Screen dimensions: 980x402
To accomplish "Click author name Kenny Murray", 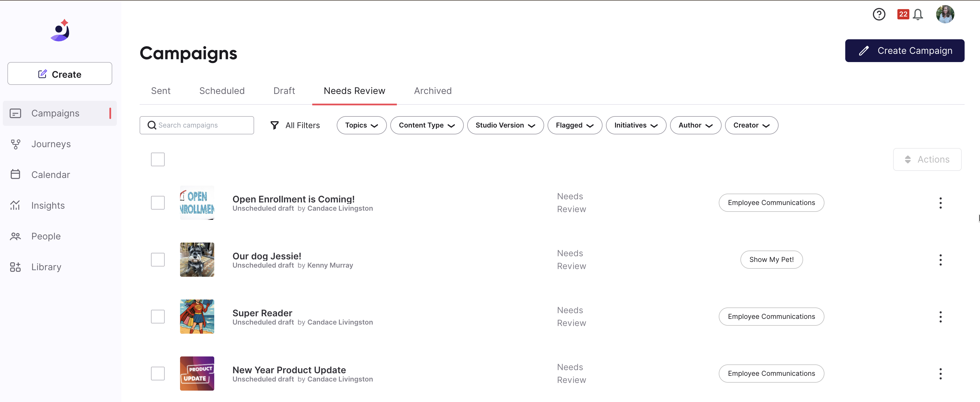I will 330,265.
